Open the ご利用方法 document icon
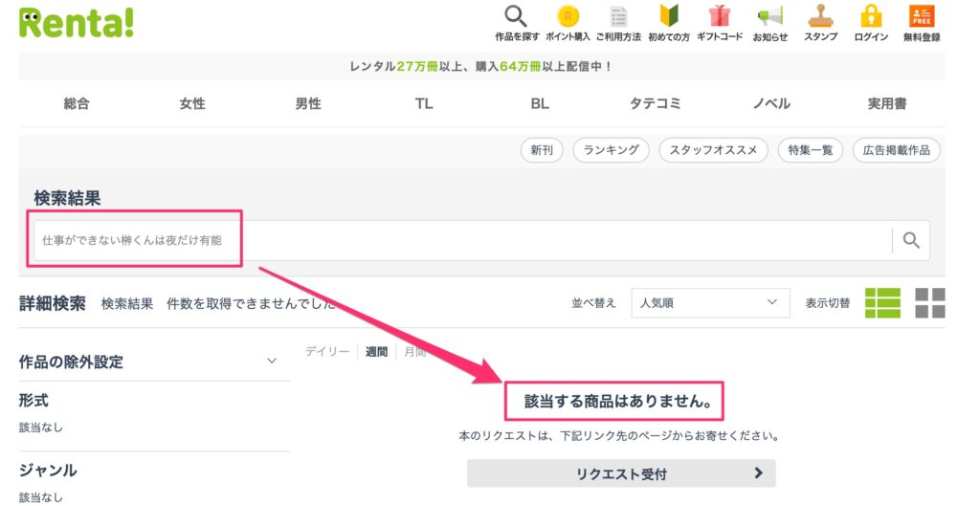Viewport: 980px width, 506px height. pyautogui.click(x=619, y=16)
